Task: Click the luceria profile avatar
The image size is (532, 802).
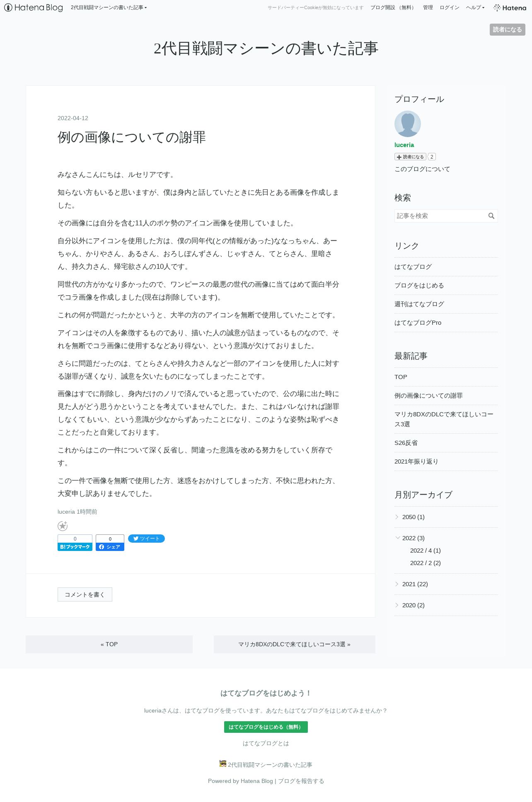Action: (408, 124)
